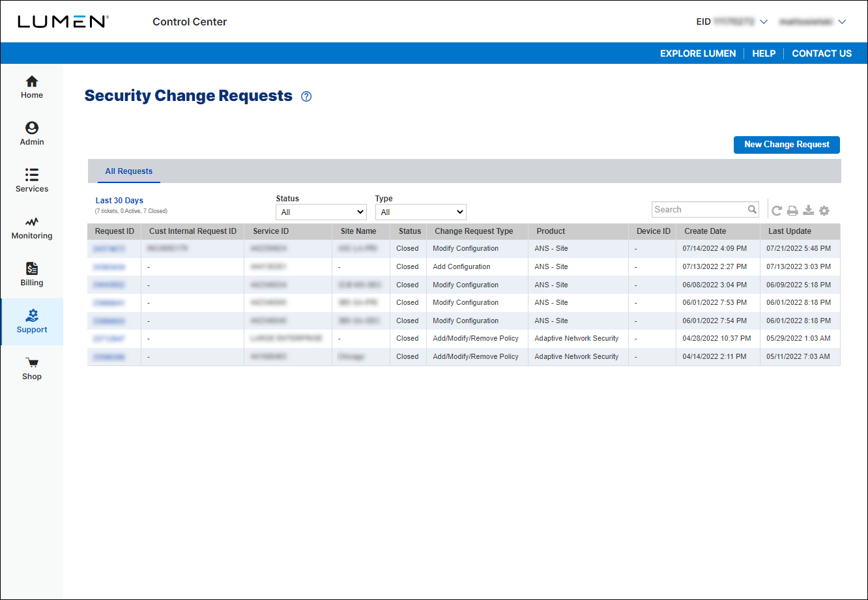This screenshot has width=868, height=600.
Task: Click the 05/29/2022 1:03 AM cell
Action: point(798,339)
